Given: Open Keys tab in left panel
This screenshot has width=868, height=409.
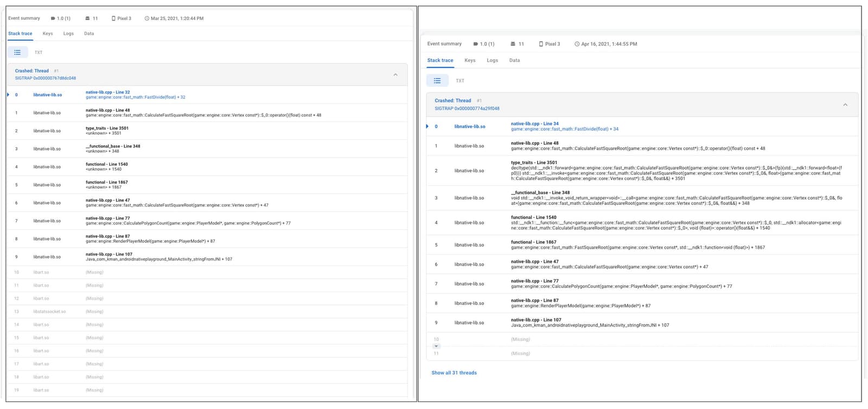Looking at the screenshot, I should (x=48, y=34).
